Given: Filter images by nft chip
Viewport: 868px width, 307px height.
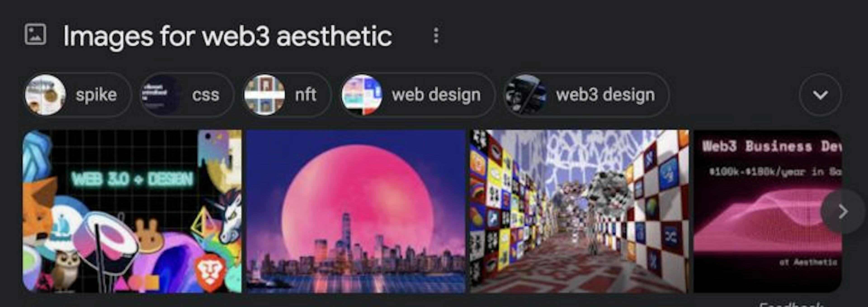Looking at the screenshot, I should [287, 95].
